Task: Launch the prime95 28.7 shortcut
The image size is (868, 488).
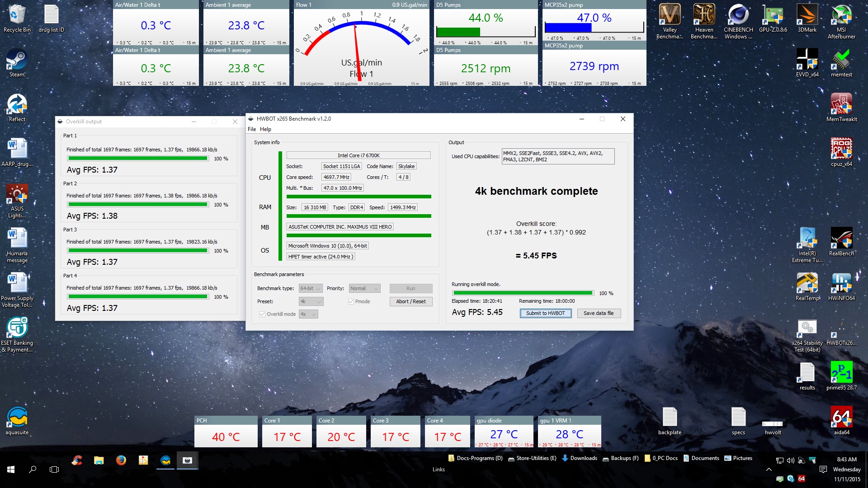Action: (841, 376)
